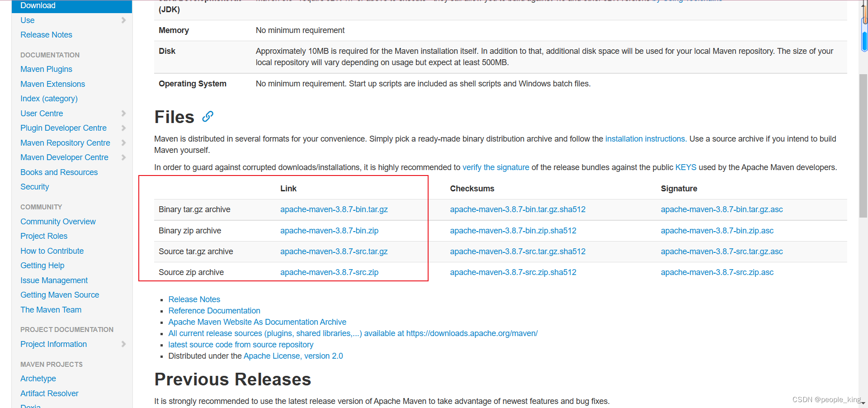Open Plugin Developer Centre sidebar link
Screen dimensions: 868x408
[x=63, y=128]
